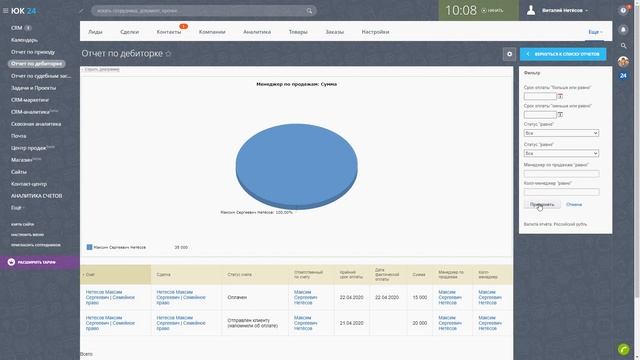Click Вернуться к списку отчетов button
The width and height of the screenshot is (640, 360).
(563, 54)
